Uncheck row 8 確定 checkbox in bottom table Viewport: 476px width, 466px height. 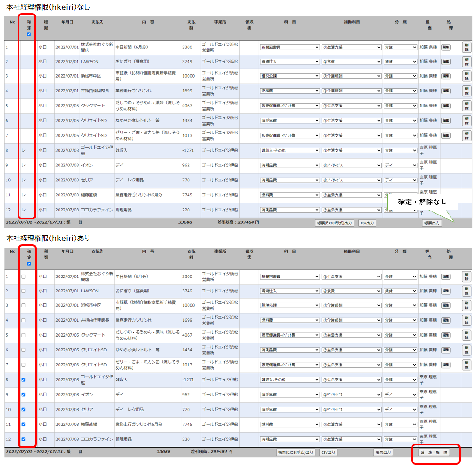pyautogui.click(x=23, y=380)
